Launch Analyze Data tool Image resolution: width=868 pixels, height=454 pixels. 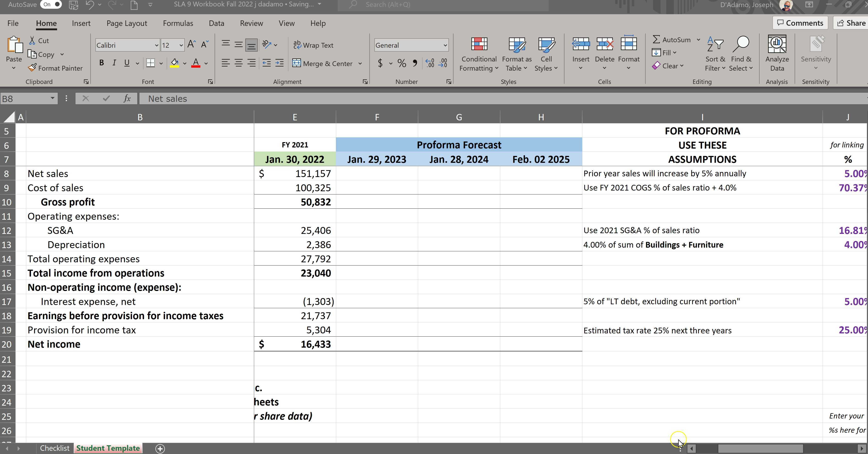tap(777, 54)
